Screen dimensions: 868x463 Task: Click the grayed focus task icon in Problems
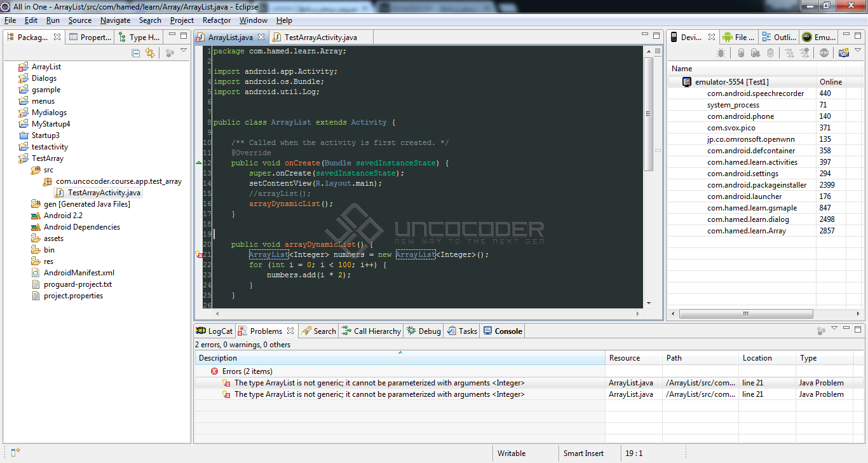coord(821,331)
